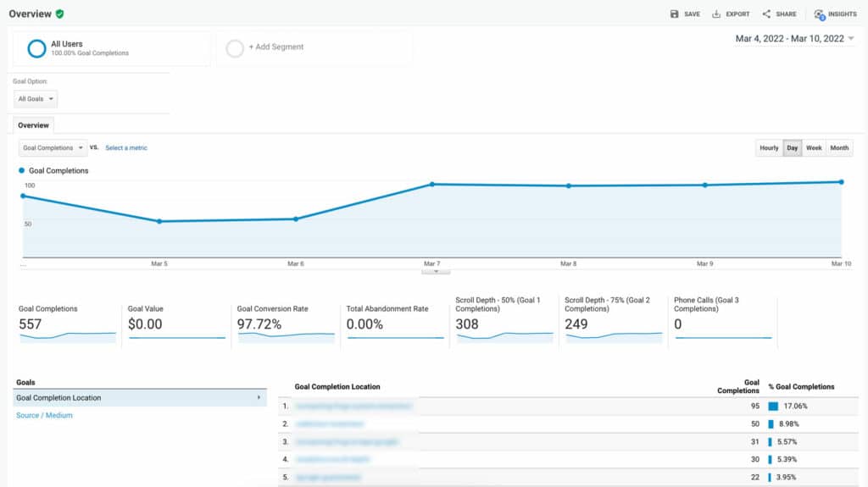Click the Mar 5 data point on chart
This screenshot has height=487, width=868.
(159, 221)
